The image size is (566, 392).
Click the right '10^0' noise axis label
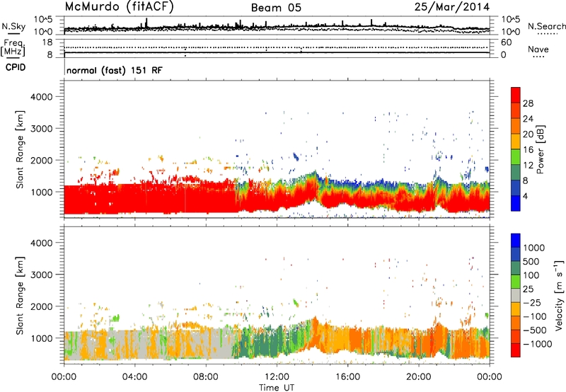click(x=510, y=32)
